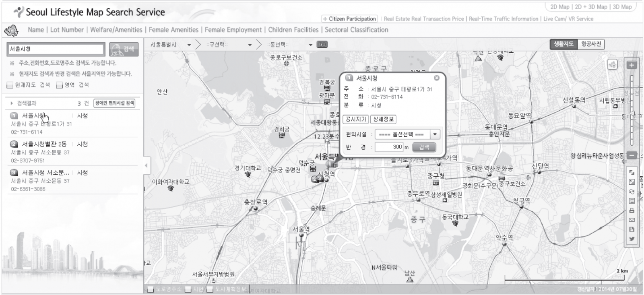
Task: Share map via Twitter bird icon
Action: pos(632,239)
